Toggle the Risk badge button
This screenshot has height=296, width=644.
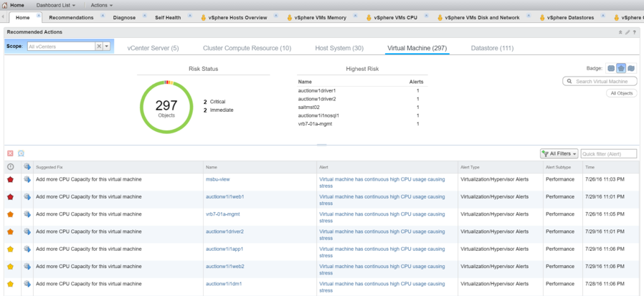(621, 69)
